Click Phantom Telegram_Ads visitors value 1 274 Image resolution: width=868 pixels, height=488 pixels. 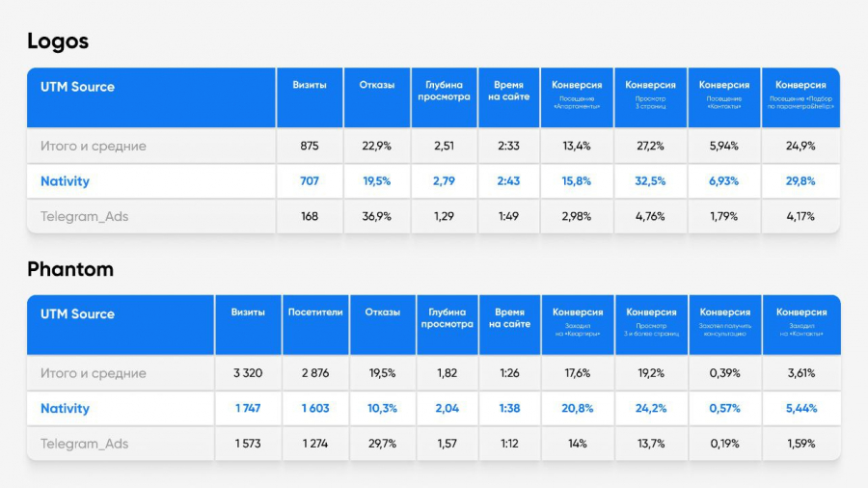point(315,444)
